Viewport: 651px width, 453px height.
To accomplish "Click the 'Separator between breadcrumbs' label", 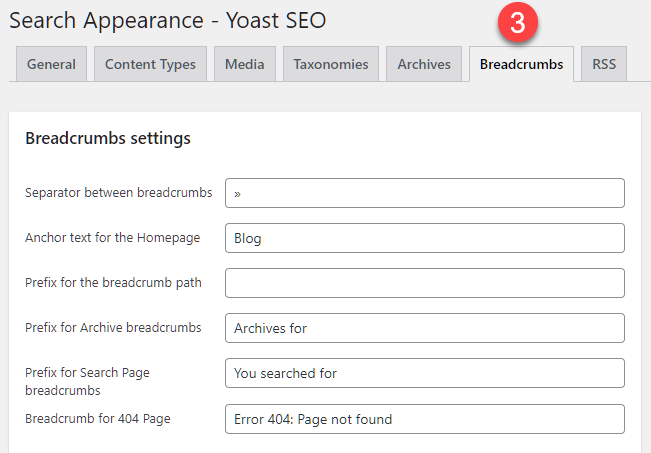I will [x=119, y=193].
